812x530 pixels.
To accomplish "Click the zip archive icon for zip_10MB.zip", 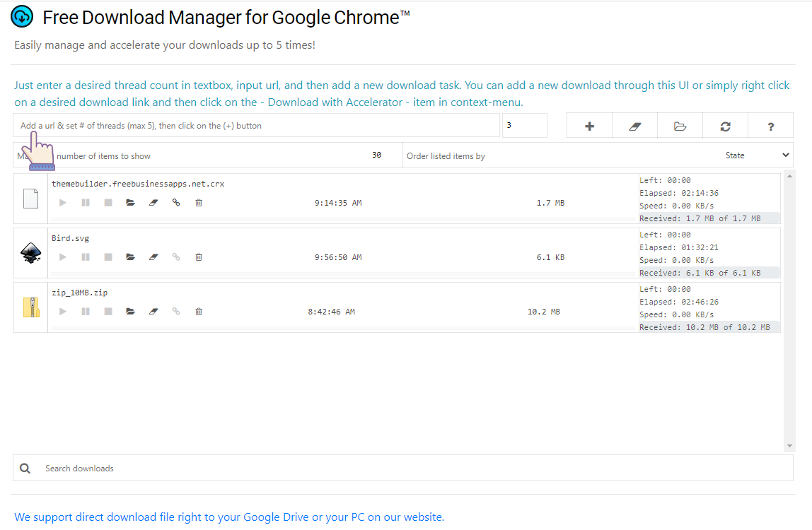I will (31, 307).
